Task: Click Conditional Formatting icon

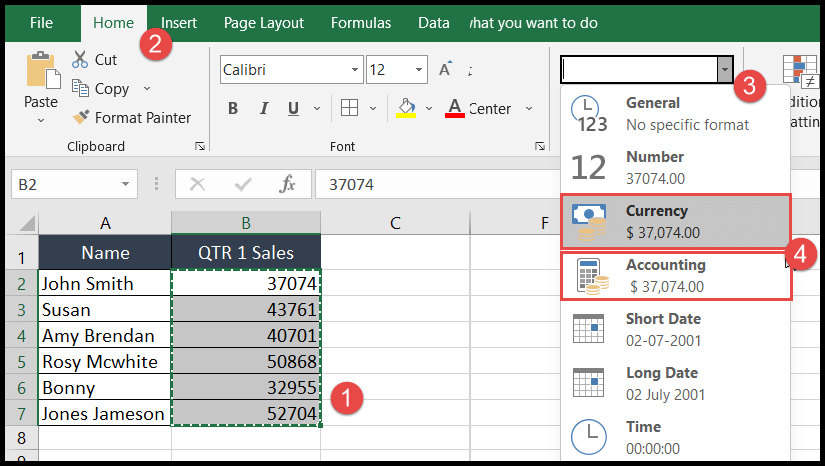Action: [x=800, y=71]
